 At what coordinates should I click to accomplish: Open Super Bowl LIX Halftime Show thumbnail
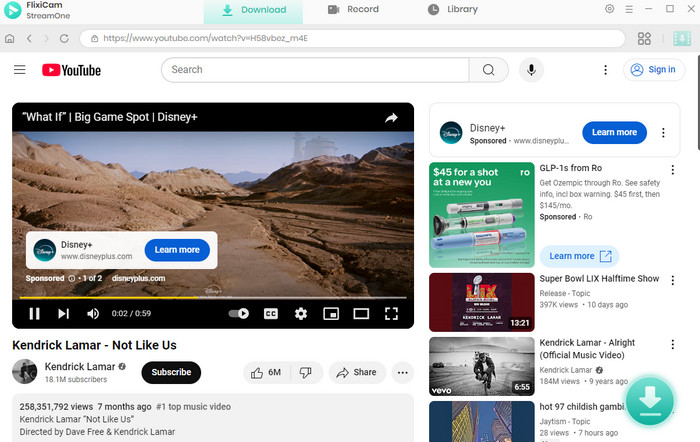[x=482, y=302]
